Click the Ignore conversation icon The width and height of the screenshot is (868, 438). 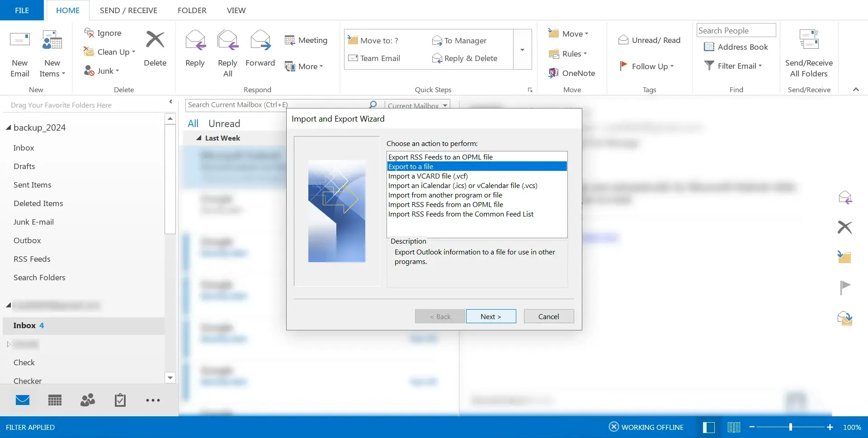click(x=89, y=33)
